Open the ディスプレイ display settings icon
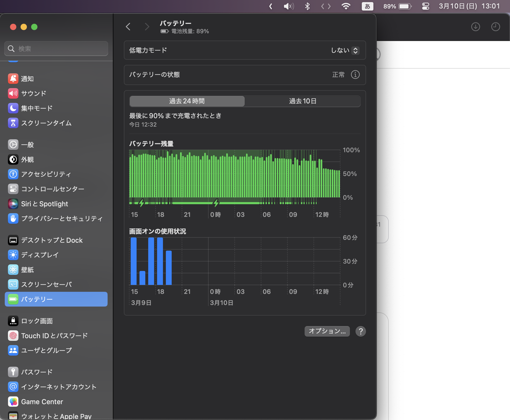Image resolution: width=510 pixels, height=420 pixels. 13,255
